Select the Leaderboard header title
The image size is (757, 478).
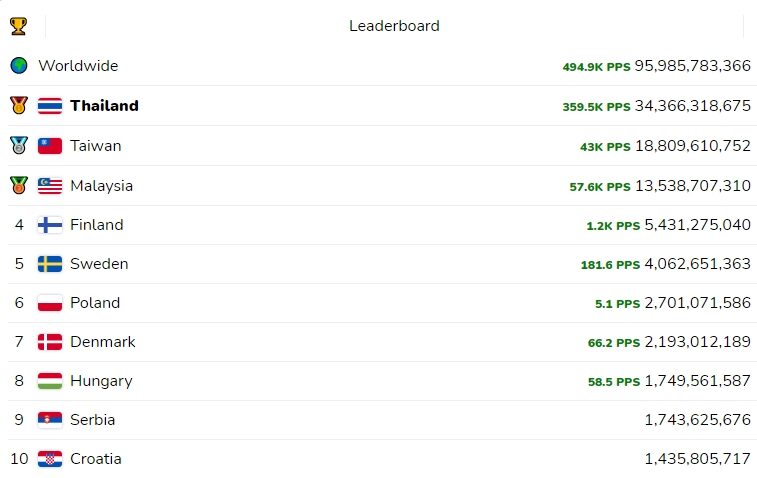[394, 26]
